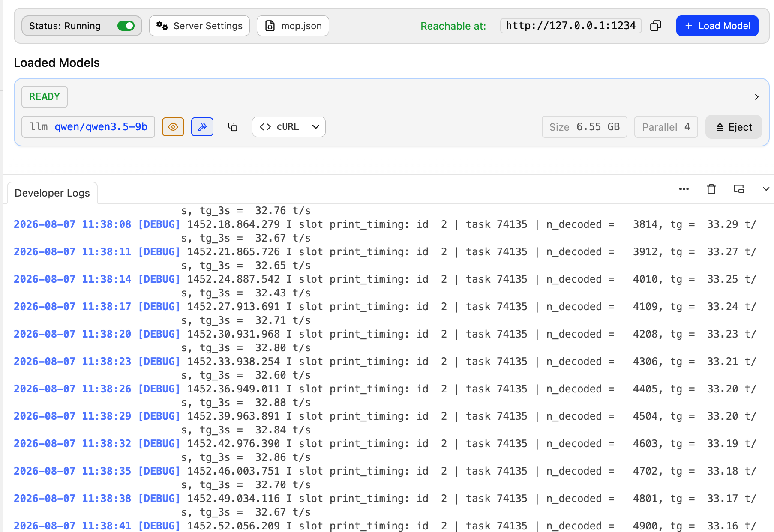Click the cURL code button
This screenshot has height=532, width=774.
(x=279, y=127)
